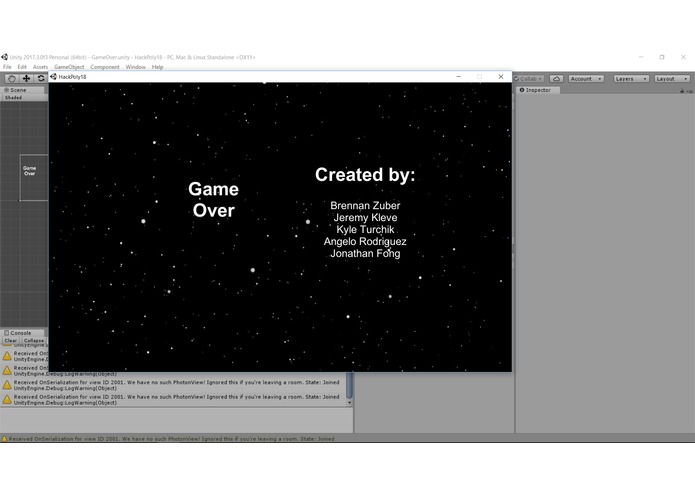Open the Assets menu
Screen dimensions: 695x494
(x=40, y=67)
